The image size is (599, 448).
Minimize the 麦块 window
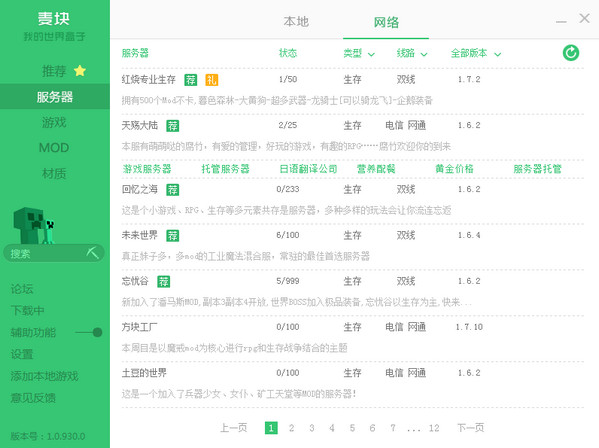[x=561, y=22]
